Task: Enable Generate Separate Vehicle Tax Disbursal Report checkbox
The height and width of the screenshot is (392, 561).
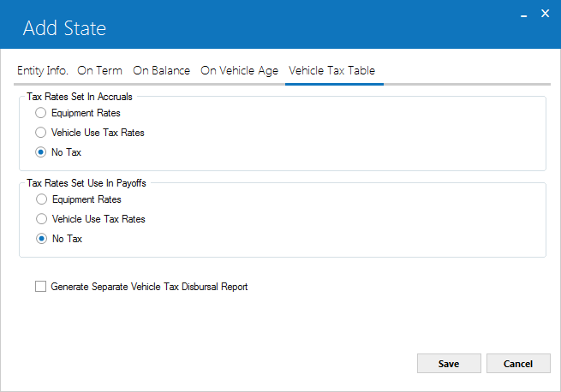Action: pyautogui.click(x=40, y=287)
